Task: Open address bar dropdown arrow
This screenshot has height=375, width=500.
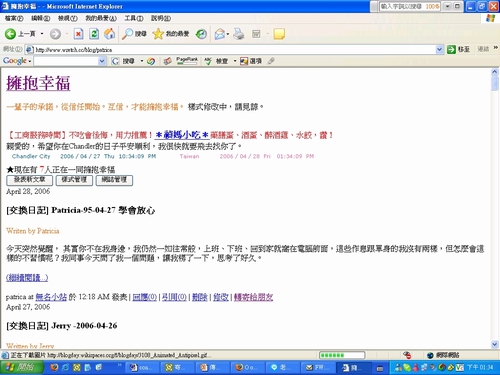Action: point(440,49)
